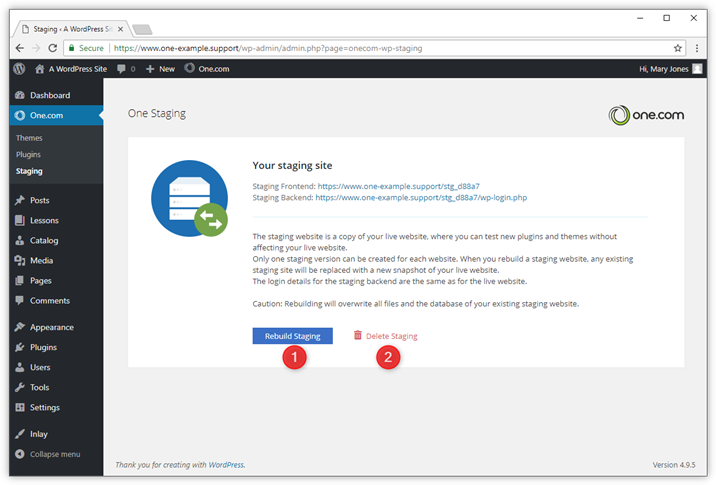Click the Posts pin icon
This screenshot has width=716, height=485.
pyautogui.click(x=20, y=200)
